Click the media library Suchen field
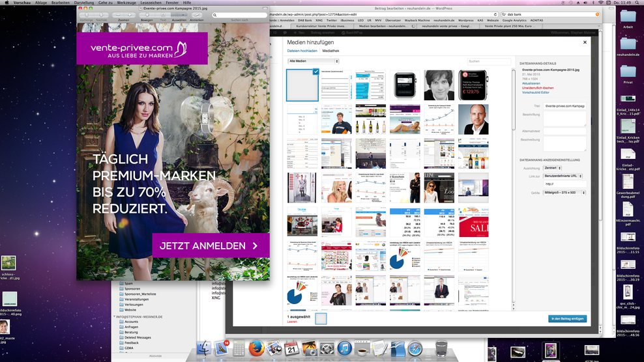The image size is (644, 362). 489,61
